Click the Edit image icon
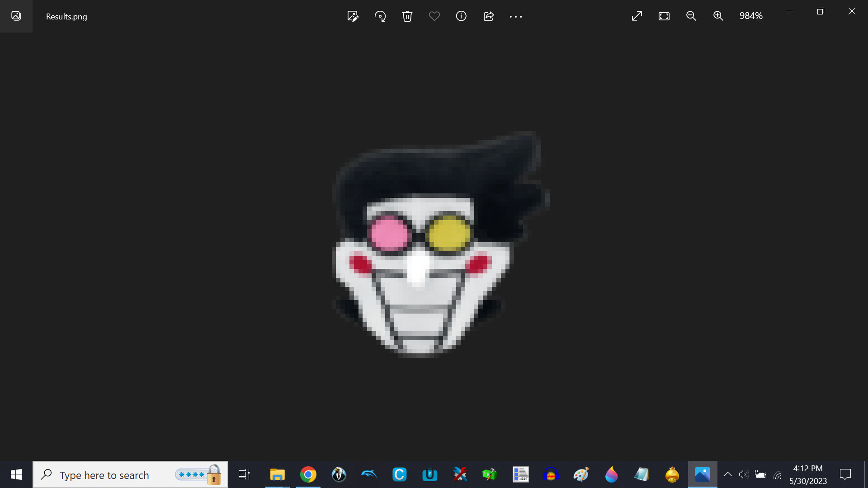868x488 pixels. tap(353, 16)
